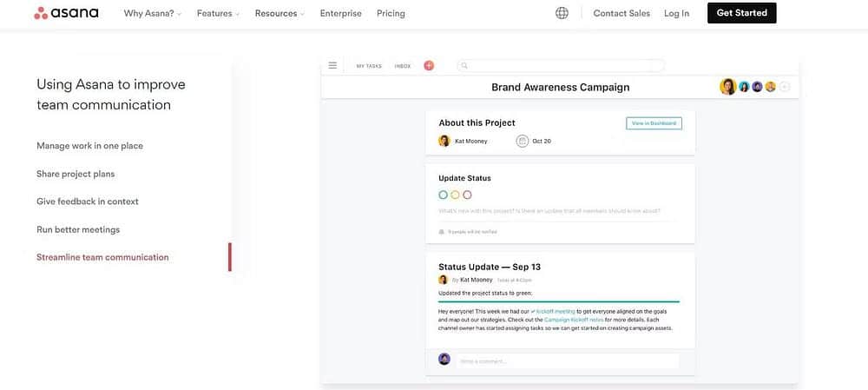Expand the Features menu
Viewport: 868px width, 390px height.
(x=218, y=13)
